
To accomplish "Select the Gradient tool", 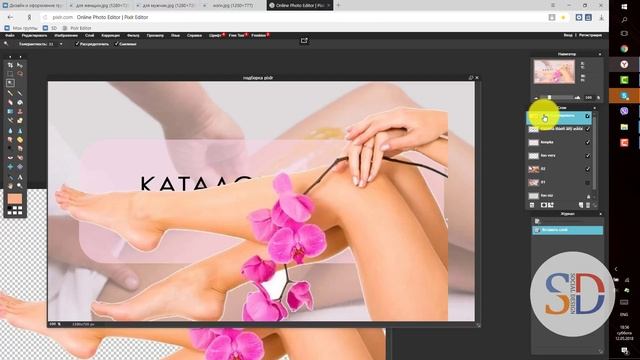I will click(10, 111).
